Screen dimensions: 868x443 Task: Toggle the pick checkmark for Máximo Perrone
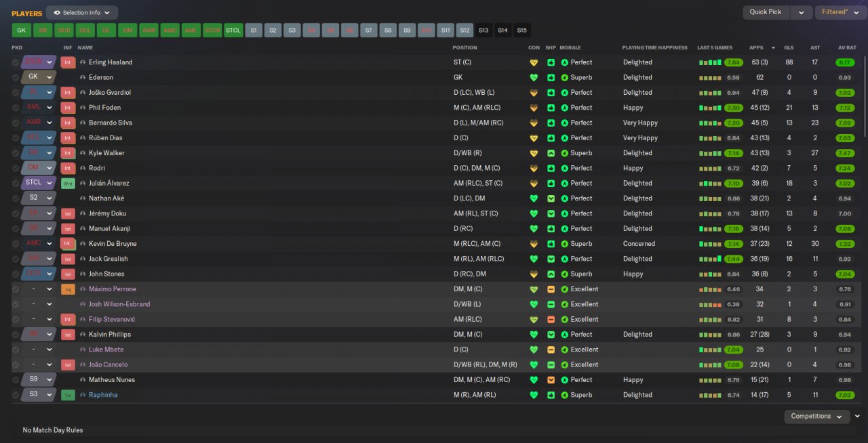16,289
